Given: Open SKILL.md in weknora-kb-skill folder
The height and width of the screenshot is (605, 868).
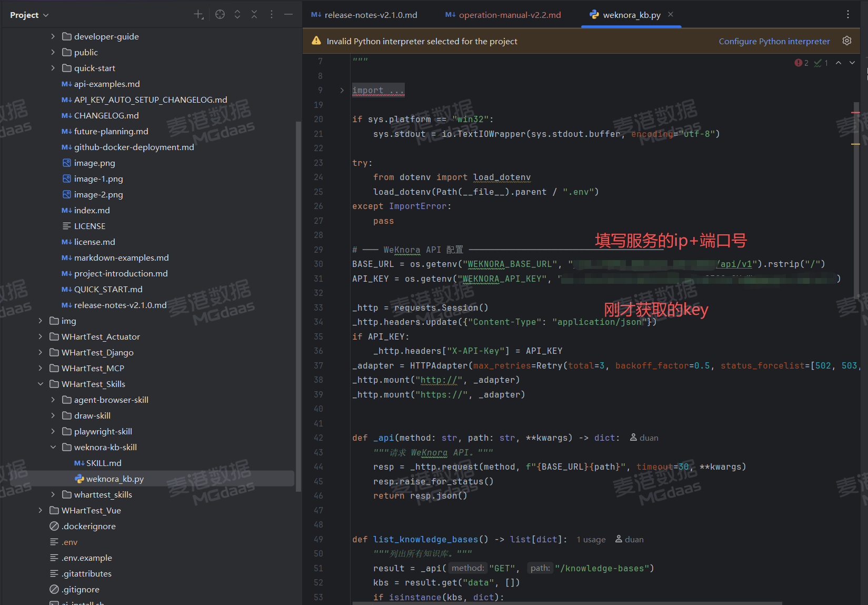Looking at the screenshot, I should click(104, 463).
